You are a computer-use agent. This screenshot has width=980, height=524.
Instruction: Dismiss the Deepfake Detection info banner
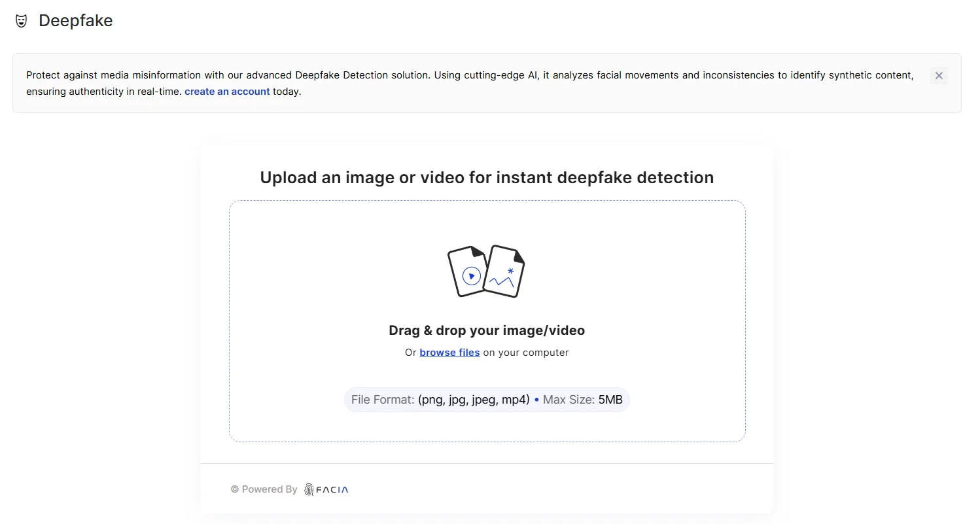coord(939,76)
